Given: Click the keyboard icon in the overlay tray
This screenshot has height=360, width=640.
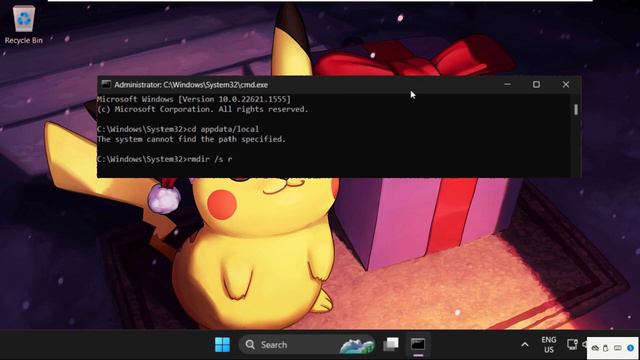Looking at the screenshot, I should pos(618,348).
